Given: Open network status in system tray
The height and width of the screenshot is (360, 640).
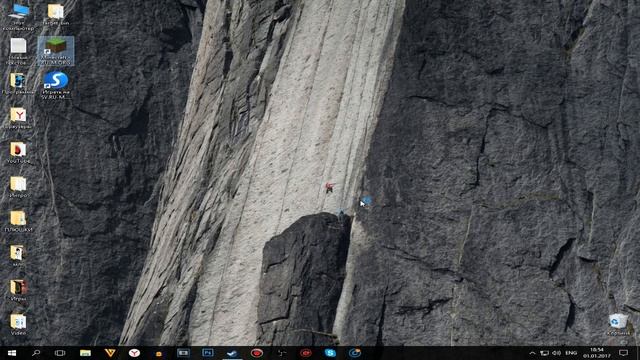Looking at the screenshot, I should [x=544, y=353].
